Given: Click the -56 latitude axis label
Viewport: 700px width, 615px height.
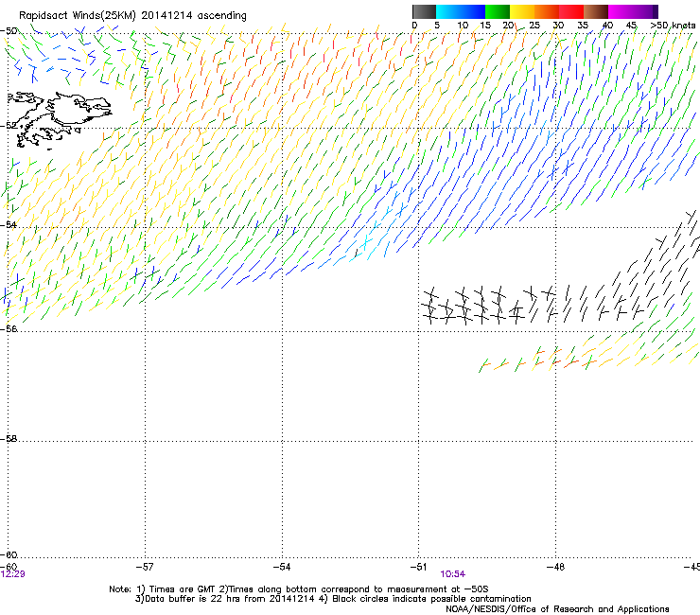Looking at the screenshot, I should click(x=9, y=328).
